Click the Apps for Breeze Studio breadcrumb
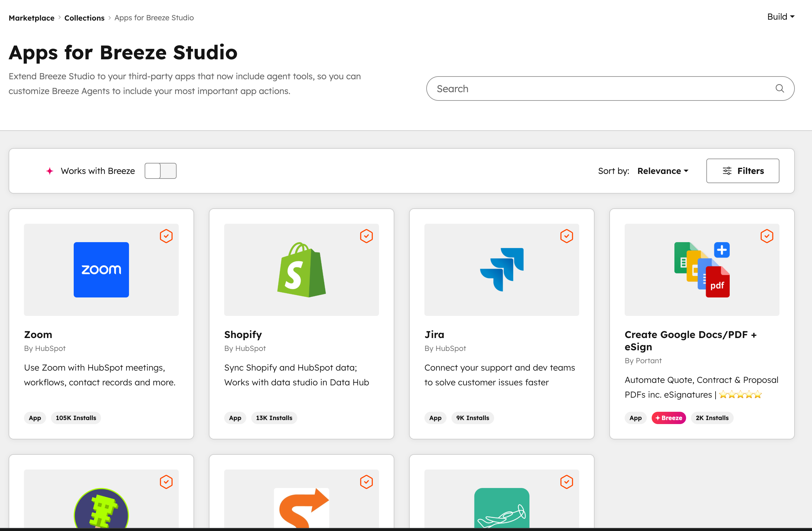 click(154, 18)
